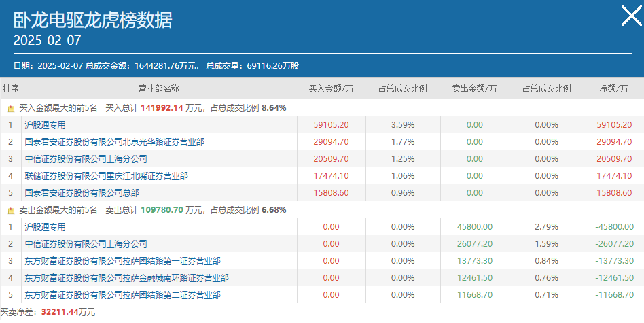
Task: Open 东方财富证券拉萨团结路第一证券营业部 link
Action: point(122,260)
